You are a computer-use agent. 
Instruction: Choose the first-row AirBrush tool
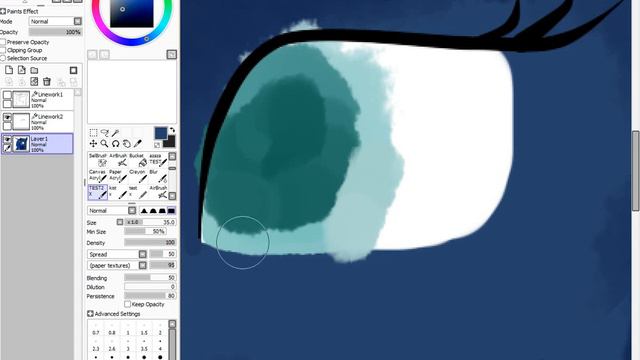coord(118,160)
